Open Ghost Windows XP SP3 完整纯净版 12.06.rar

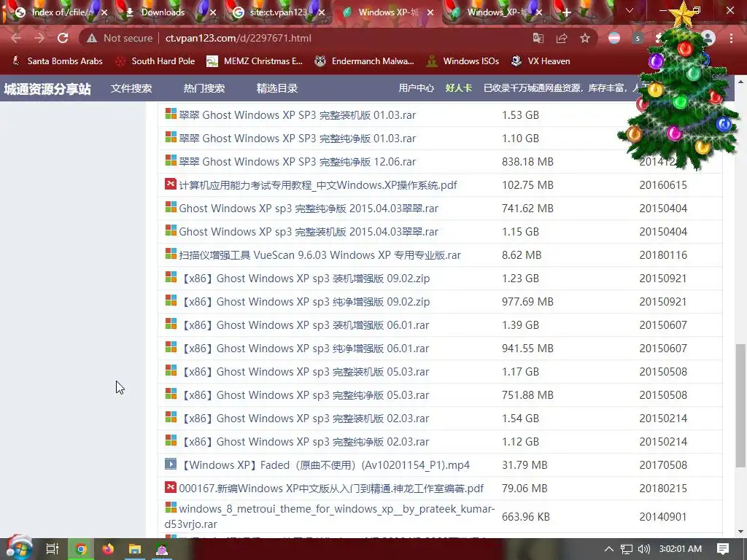(298, 161)
